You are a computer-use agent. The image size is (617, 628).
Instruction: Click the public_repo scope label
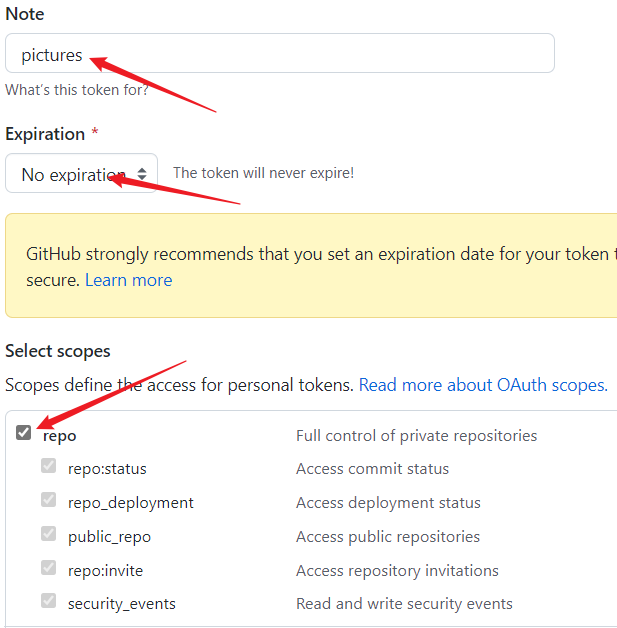tap(109, 537)
